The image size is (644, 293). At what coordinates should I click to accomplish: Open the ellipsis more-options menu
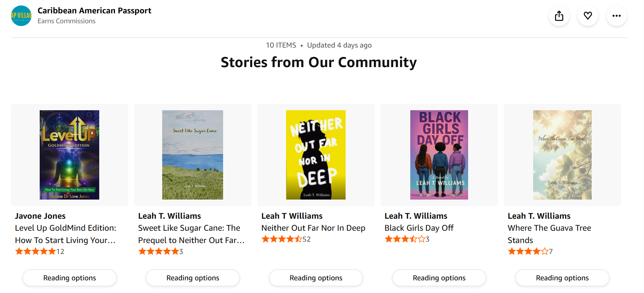tap(616, 16)
